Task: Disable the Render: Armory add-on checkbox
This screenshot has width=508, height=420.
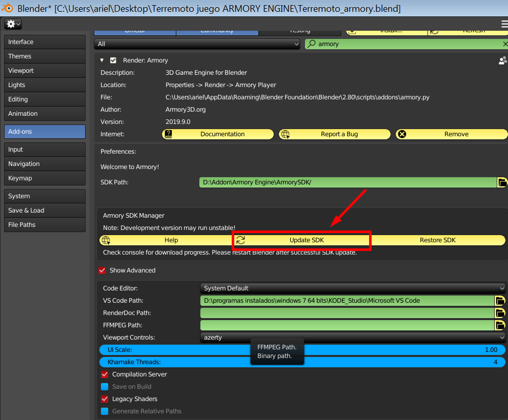Action: tap(113, 60)
